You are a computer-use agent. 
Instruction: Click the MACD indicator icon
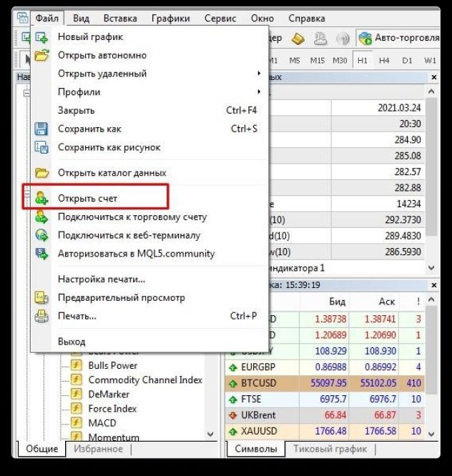pos(77,422)
